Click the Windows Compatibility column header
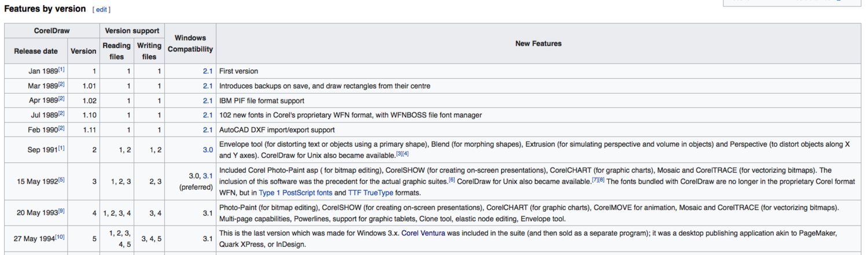The height and width of the screenshot is (255, 868). (x=190, y=43)
